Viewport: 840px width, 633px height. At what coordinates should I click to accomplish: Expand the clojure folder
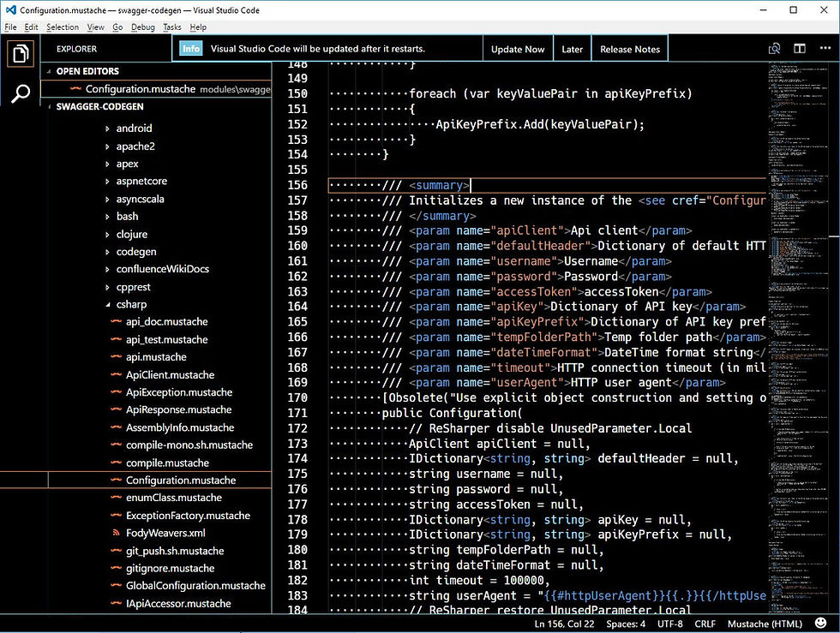tap(107, 235)
